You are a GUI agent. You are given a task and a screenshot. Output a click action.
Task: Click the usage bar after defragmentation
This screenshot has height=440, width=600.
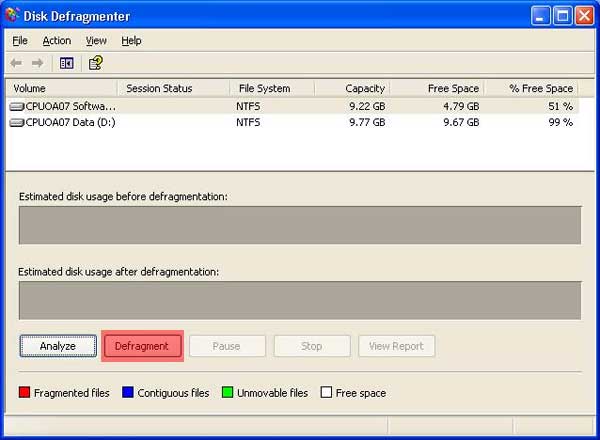pyautogui.click(x=300, y=300)
